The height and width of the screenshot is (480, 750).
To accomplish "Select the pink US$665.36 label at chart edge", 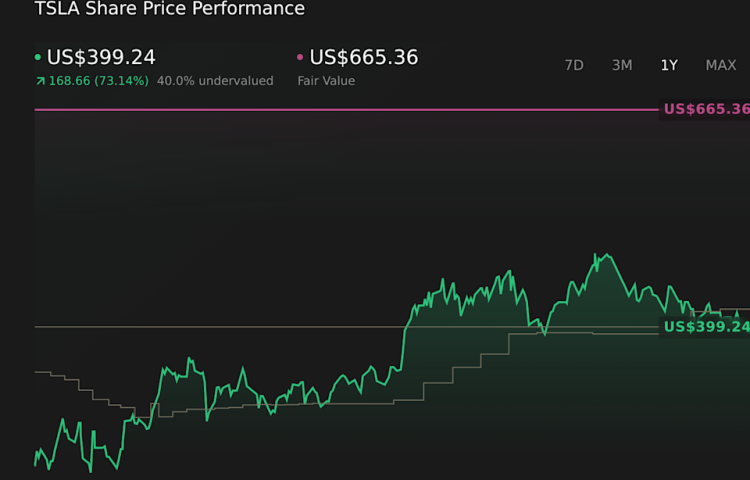I will coord(706,109).
